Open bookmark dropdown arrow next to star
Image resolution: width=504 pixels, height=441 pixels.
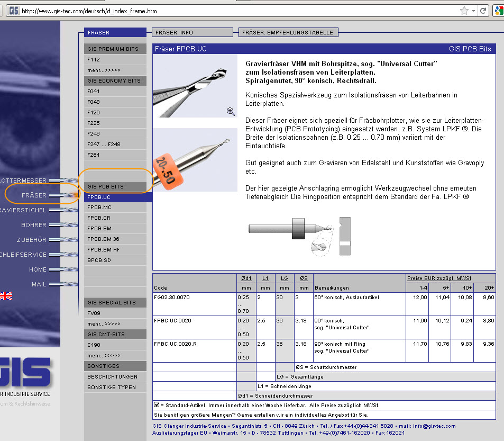(x=473, y=11)
